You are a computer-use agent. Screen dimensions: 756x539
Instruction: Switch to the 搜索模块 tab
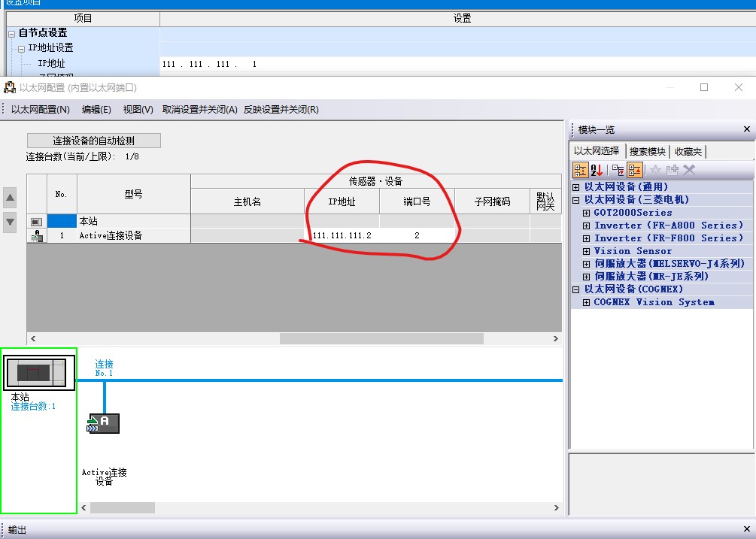pyautogui.click(x=648, y=151)
